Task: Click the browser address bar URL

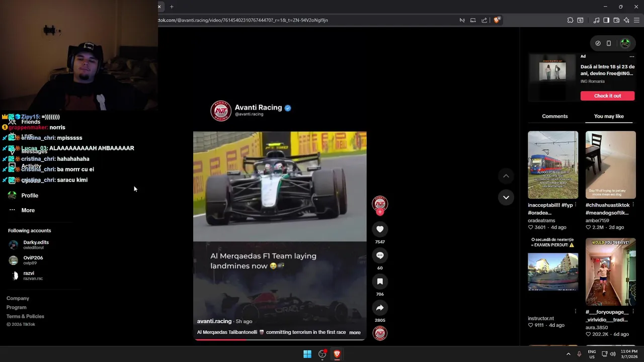Action: click(243, 20)
